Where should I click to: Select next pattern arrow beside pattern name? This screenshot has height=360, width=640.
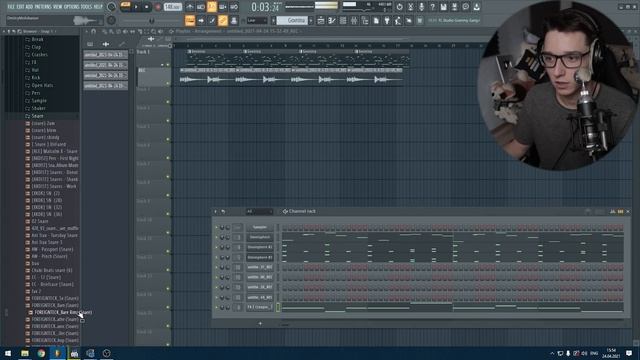311,20
